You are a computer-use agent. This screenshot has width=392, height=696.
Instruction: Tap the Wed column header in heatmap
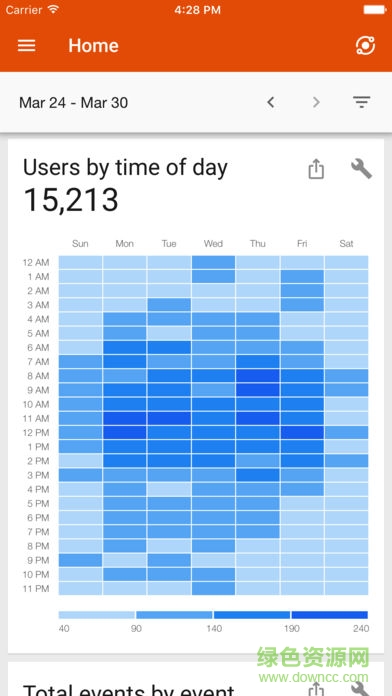pos(213,243)
